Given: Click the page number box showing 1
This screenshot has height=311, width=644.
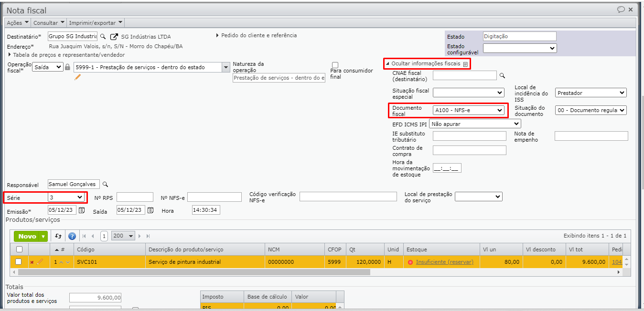Looking at the screenshot, I should pyautogui.click(x=104, y=236).
